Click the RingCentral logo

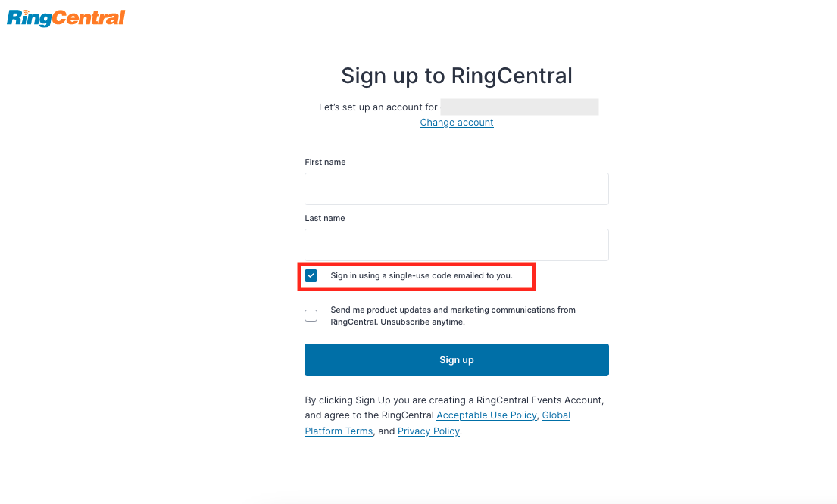click(x=65, y=17)
